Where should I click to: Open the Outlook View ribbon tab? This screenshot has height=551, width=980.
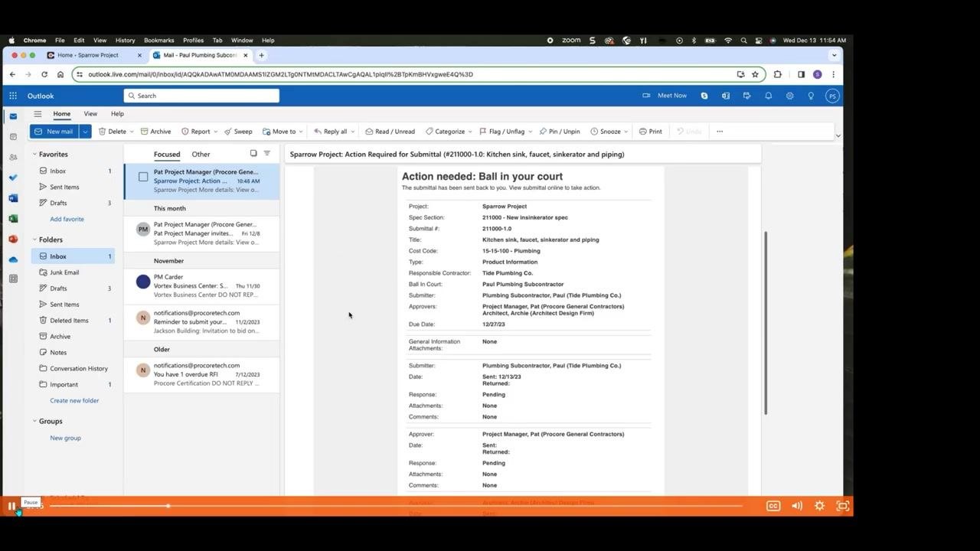90,114
